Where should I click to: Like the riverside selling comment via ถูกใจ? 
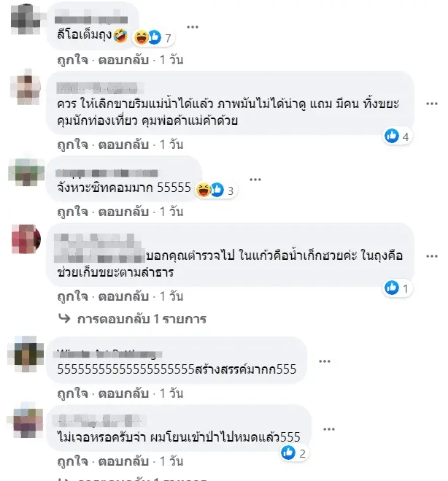[x=73, y=145]
